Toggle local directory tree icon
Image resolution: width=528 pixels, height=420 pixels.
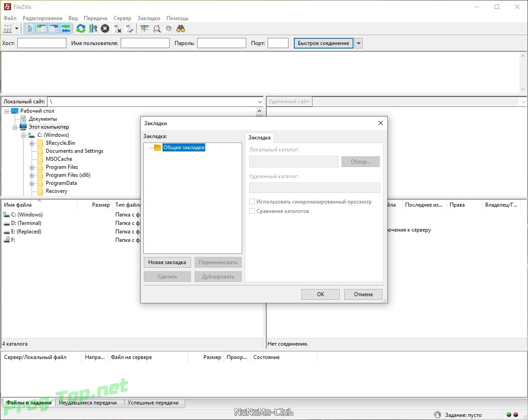pyautogui.click(x=42, y=29)
